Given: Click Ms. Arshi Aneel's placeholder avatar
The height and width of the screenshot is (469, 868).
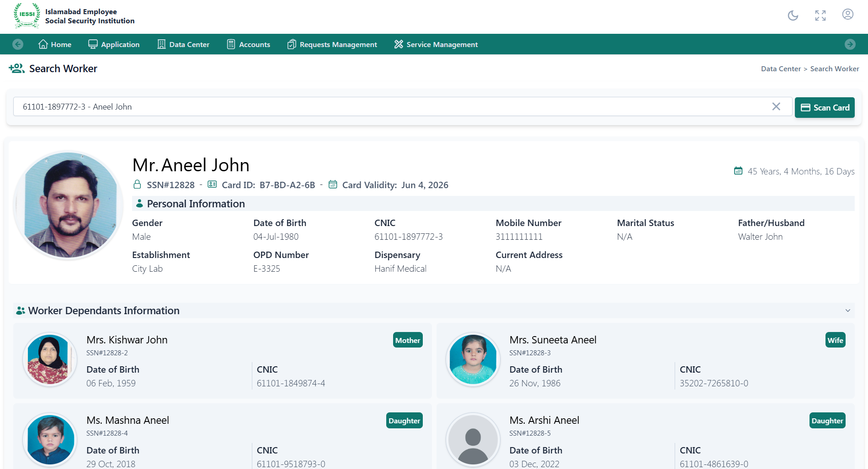Looking at the screenshot, I should (x=473, y=440).
